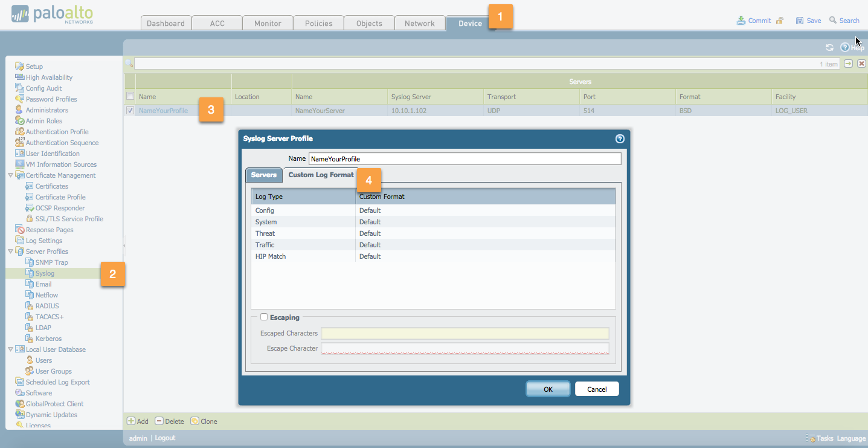Collapse the Local User Database tree
This screenshot has width=868, height=448.
coord(10,349)
